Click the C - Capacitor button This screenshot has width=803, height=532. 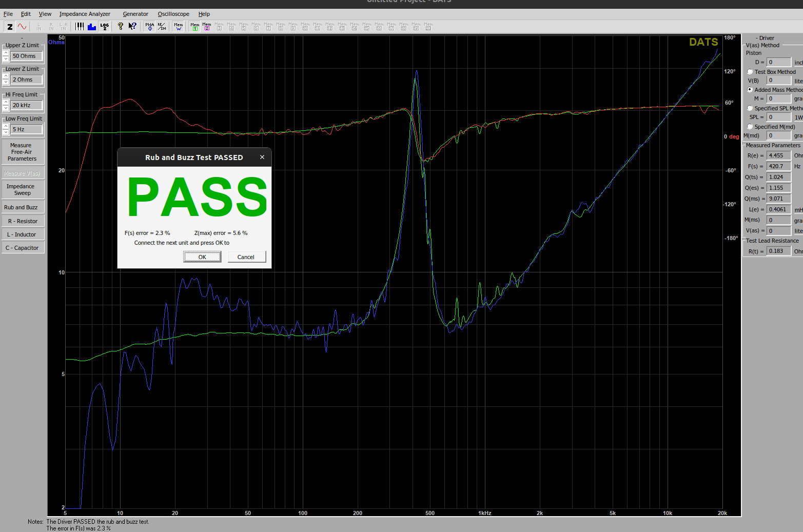coord(23,248)
